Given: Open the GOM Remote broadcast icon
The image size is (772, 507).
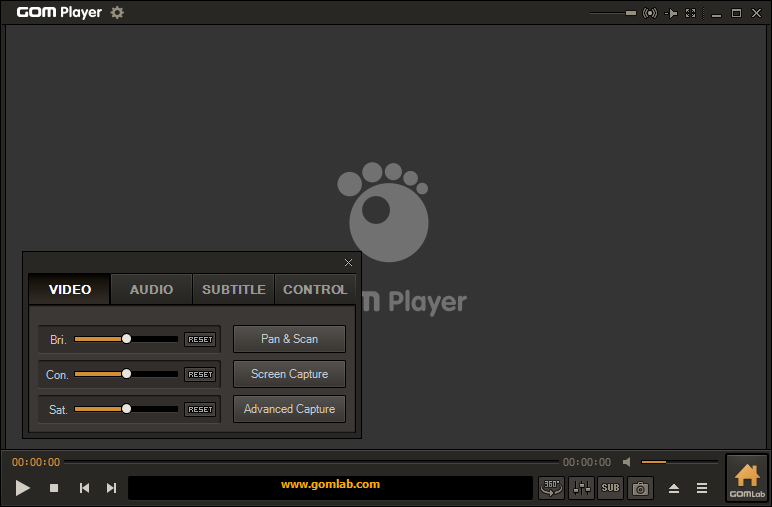Looking at the screenshot, I should pos(650,13).
